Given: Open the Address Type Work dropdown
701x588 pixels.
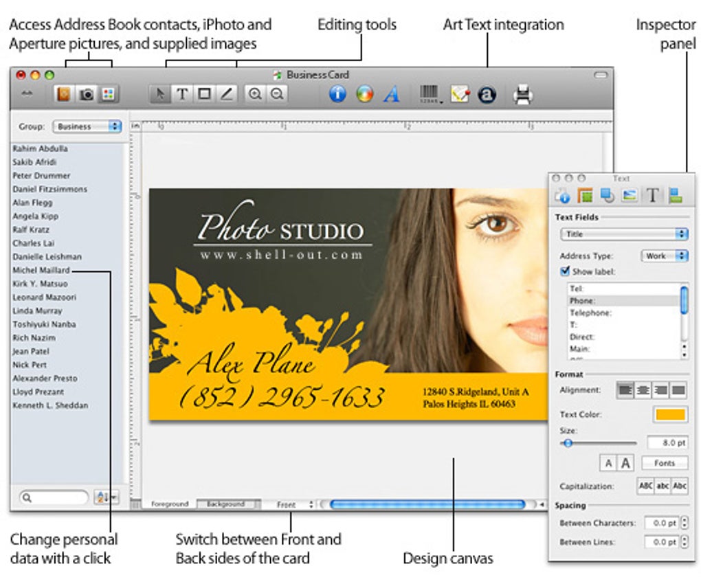Looking at the screenshot, I should pyautogui.click(x=665, y=256).
